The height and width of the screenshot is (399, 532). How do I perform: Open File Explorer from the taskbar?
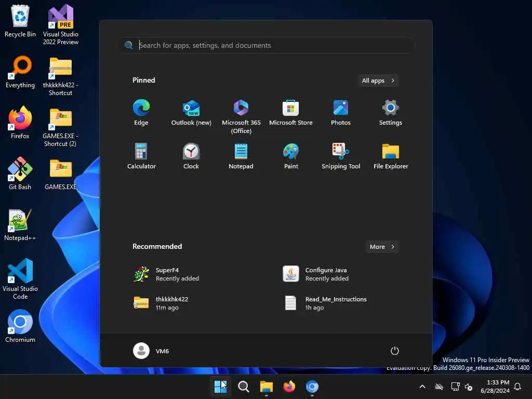(267, 387)
